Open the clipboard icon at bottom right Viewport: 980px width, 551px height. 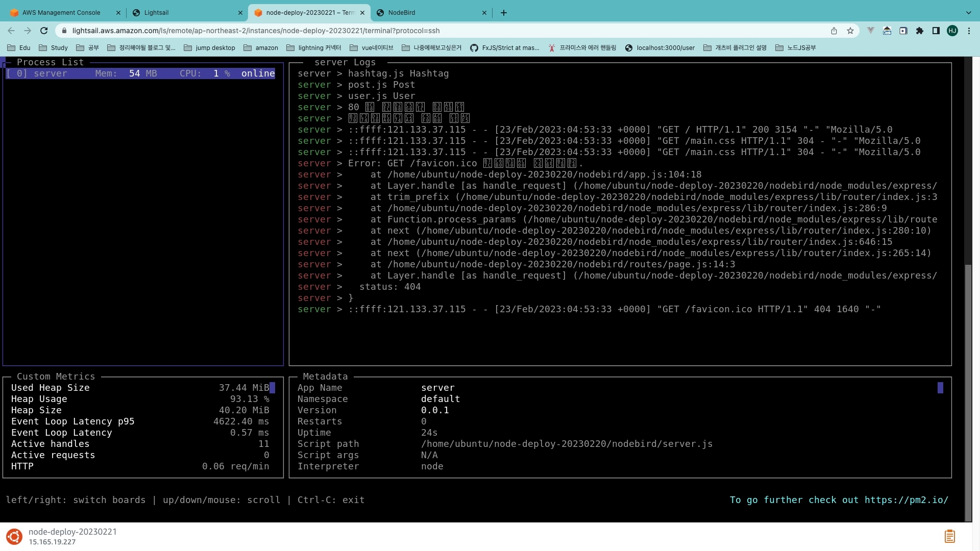tap(950, 536)
